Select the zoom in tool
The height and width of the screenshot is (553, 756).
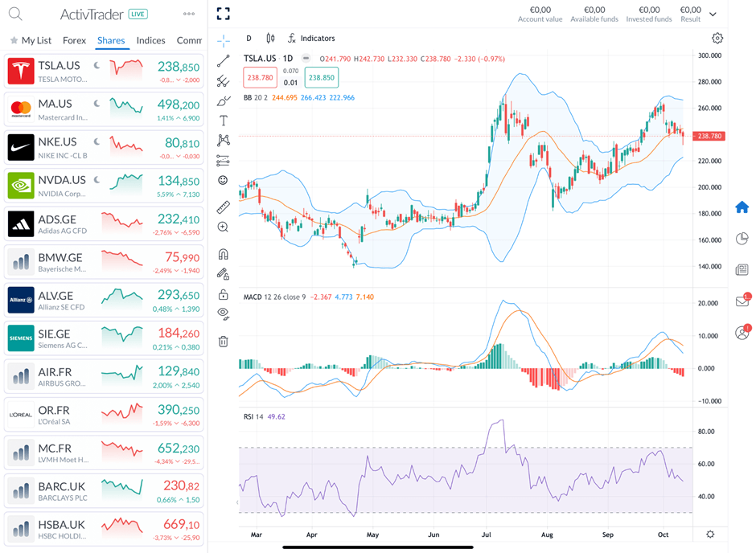223,227
